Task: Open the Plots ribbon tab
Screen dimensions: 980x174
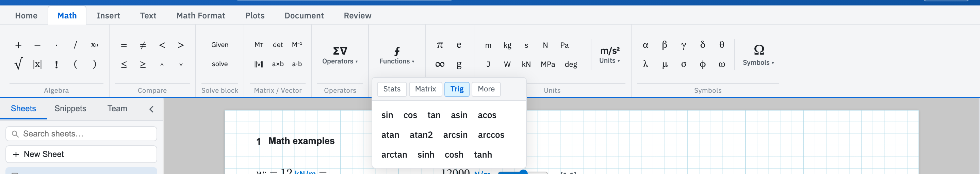Action: pos(255,16)
